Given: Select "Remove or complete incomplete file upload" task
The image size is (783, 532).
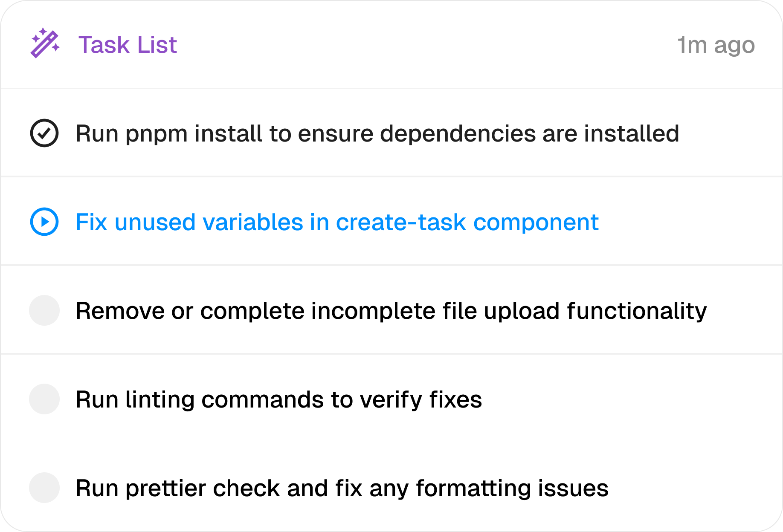Looking at the screenshot, I should tap(391, 311).
